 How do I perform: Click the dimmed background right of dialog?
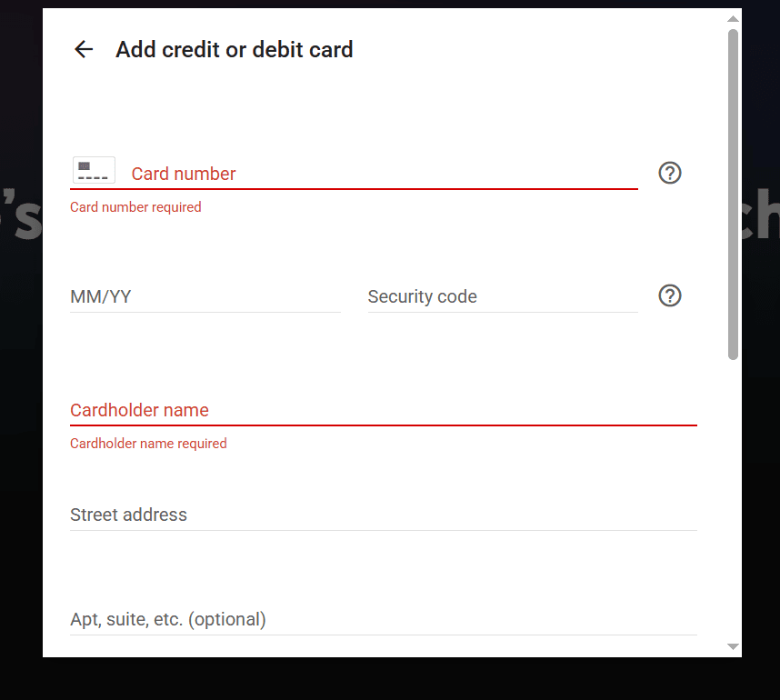pos(761,348)
